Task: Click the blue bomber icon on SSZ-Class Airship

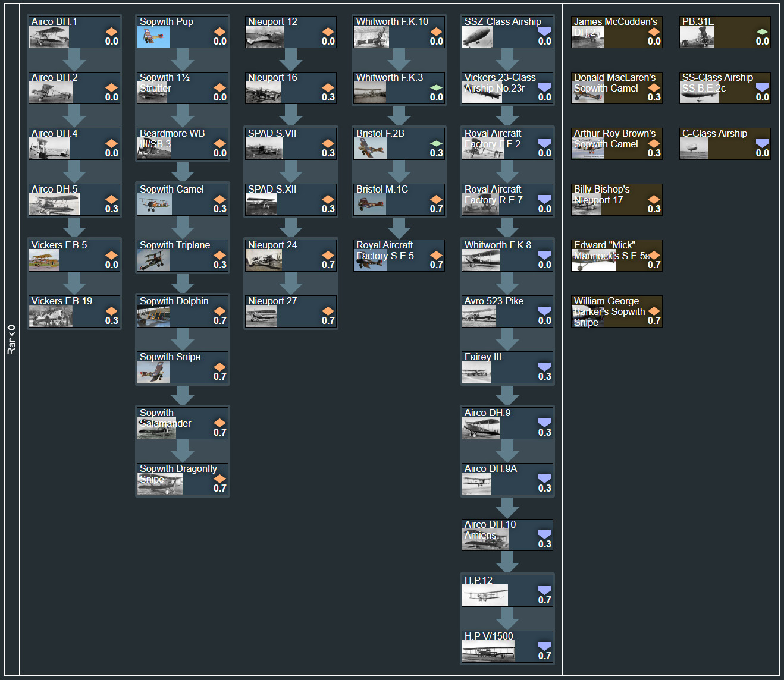Action: [544, 32]
